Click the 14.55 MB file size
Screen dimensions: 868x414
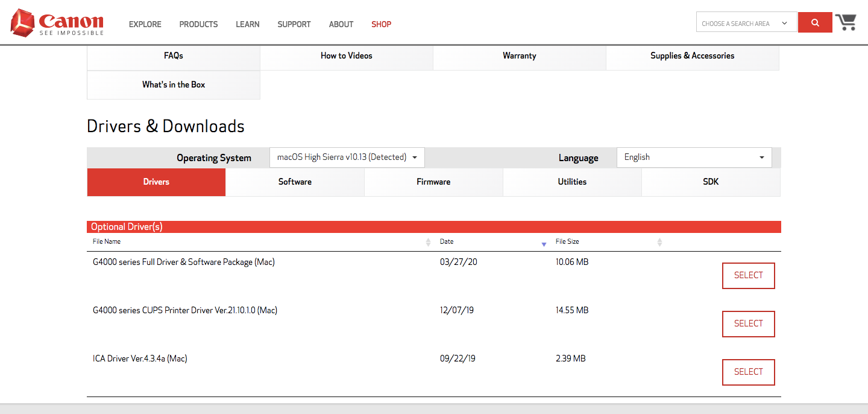point(572,311)
